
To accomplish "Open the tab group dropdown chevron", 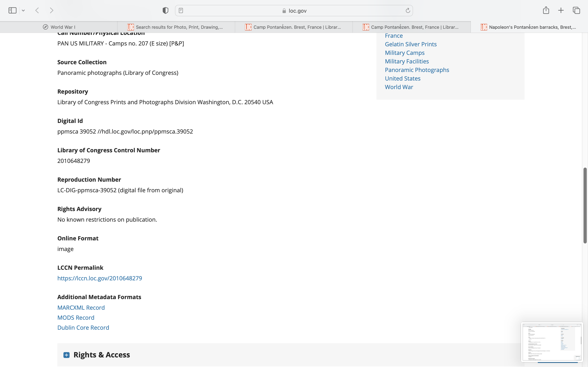I will coord(23,10).
